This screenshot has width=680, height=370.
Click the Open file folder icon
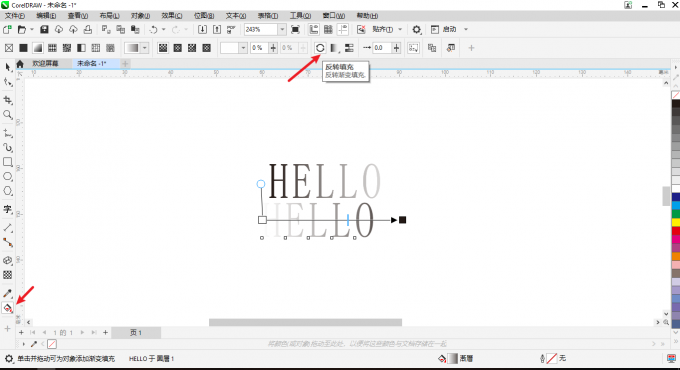point(22,29)
